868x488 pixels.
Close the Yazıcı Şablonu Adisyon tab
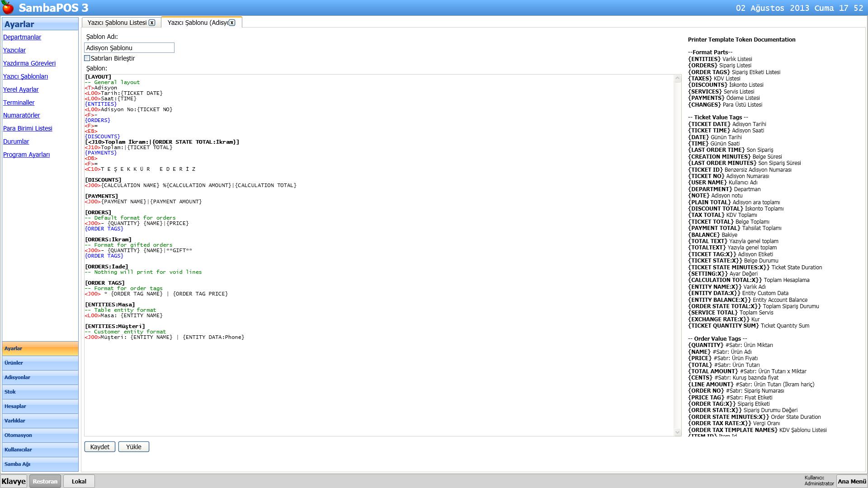pyautogui.click(x=232, y=23)
